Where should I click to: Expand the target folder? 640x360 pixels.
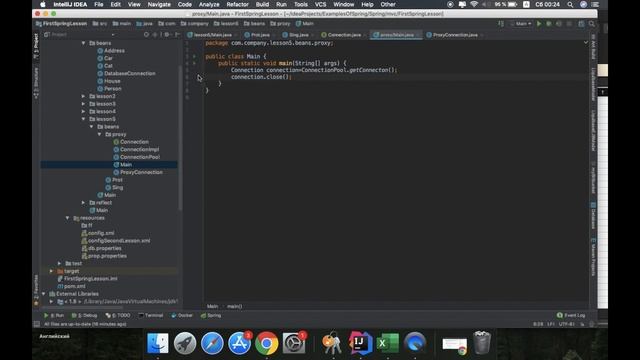click(51, 271)
